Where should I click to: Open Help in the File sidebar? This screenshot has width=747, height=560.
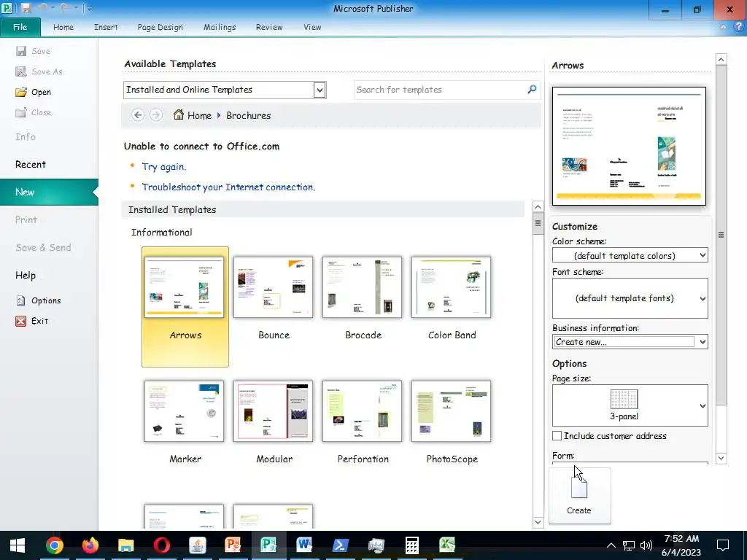click(26, 275)
